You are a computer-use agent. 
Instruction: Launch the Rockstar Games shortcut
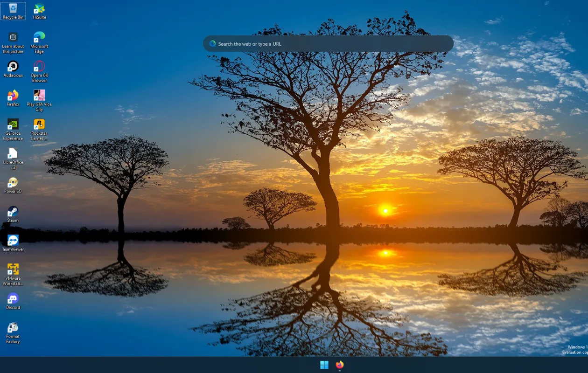pos(39,125)
